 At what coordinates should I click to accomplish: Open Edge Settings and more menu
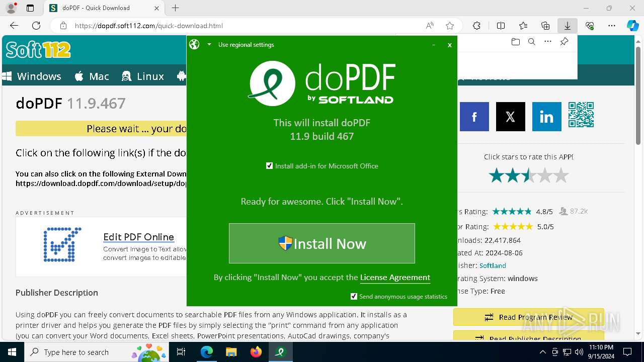[x=612, y=26]
